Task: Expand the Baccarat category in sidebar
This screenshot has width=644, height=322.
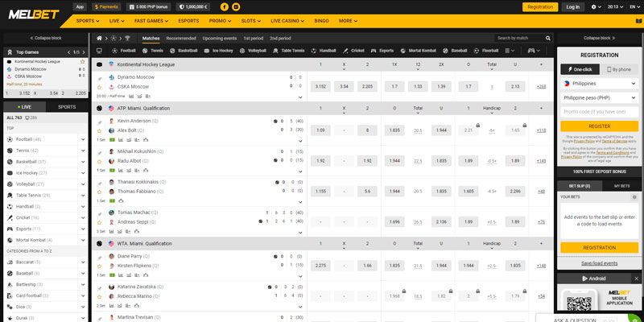Action: pos(83,262)
